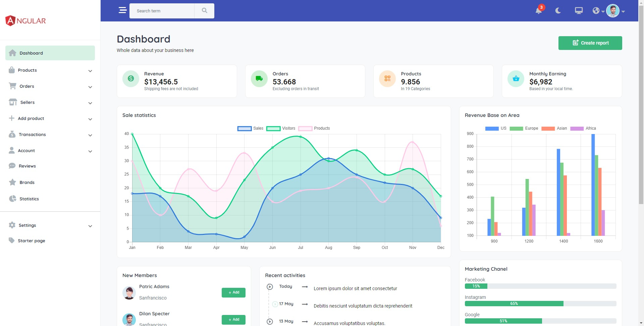Click the hamburger menu icon

click(x=123, y=10)
